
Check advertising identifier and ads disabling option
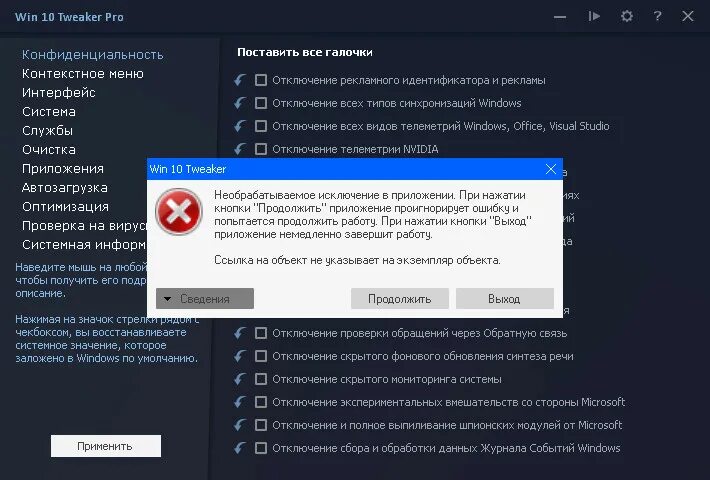[x=261, y=80]
